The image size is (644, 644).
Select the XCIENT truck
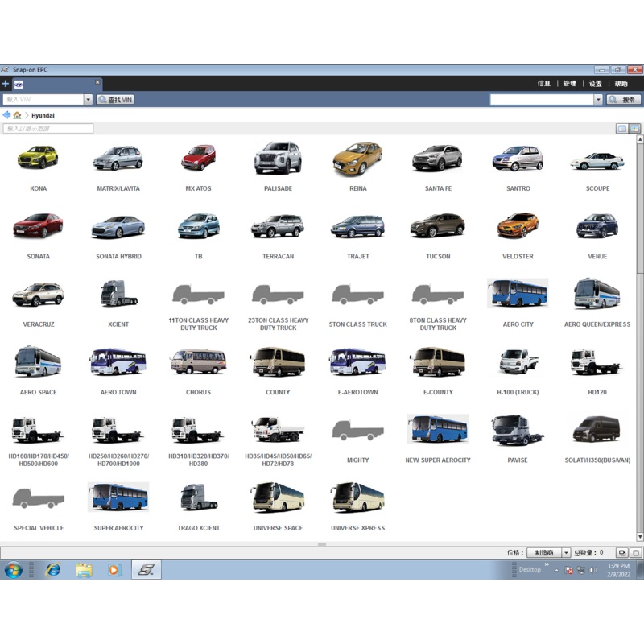[118, 293]
